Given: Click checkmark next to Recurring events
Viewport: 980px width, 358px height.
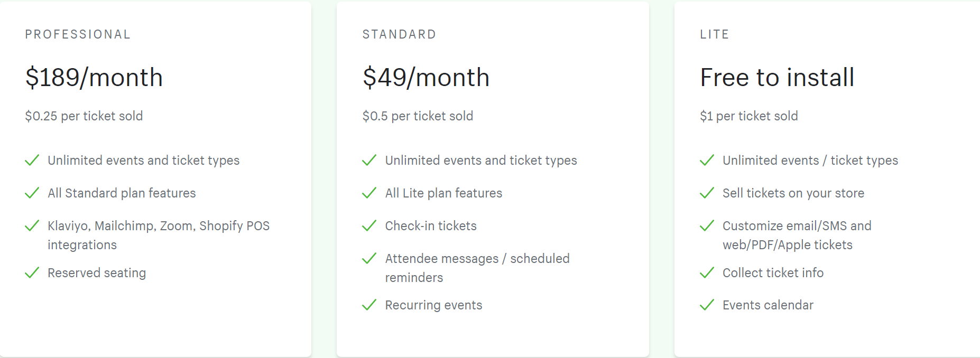Looking at the screenshot, I should coord(369,305).
